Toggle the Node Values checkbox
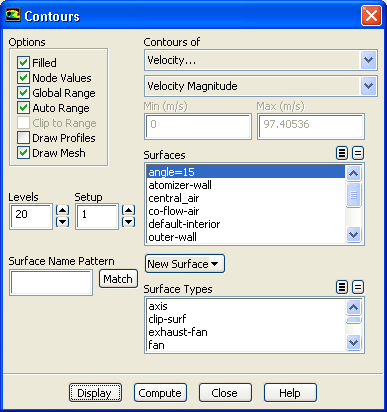The height and width of the screenshot is (412, 387). pyautogui.click(x=23, y=78)
